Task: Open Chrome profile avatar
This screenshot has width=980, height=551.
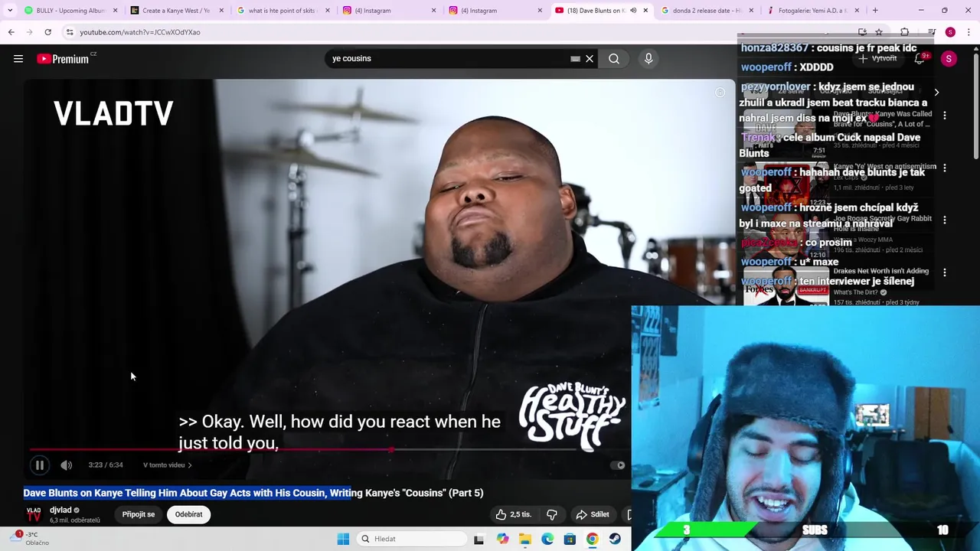Action: (x=950, y=32)
